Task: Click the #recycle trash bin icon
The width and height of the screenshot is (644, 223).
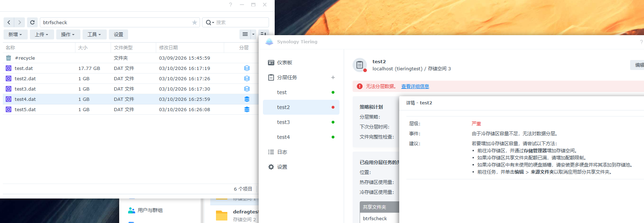Action: click(9, 58)
